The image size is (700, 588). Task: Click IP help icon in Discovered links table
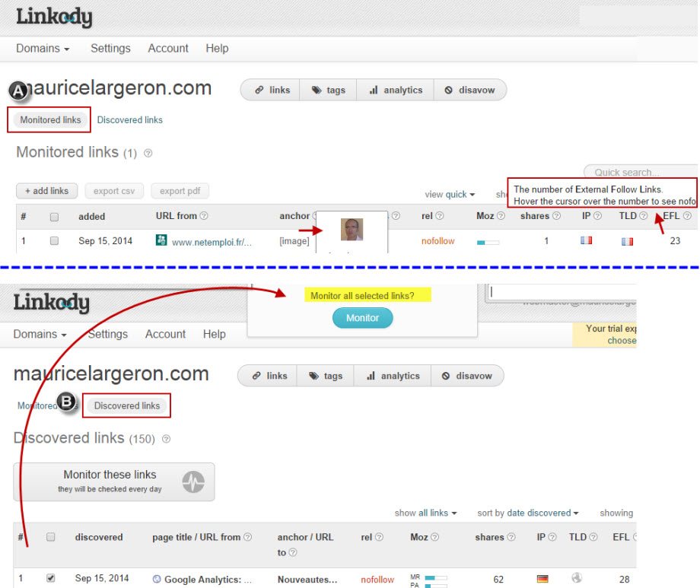click(552, 537)
